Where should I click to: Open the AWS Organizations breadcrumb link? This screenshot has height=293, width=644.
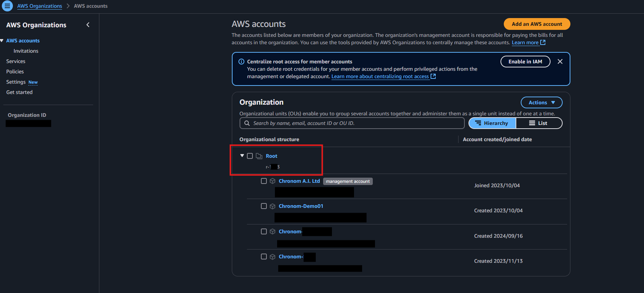click(x=40, y=6)
